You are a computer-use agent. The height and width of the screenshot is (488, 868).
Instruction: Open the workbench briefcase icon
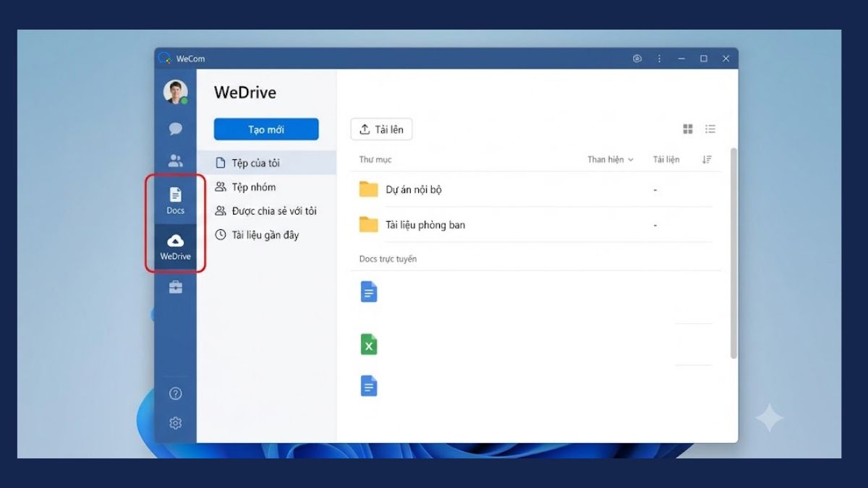[175, 287]
